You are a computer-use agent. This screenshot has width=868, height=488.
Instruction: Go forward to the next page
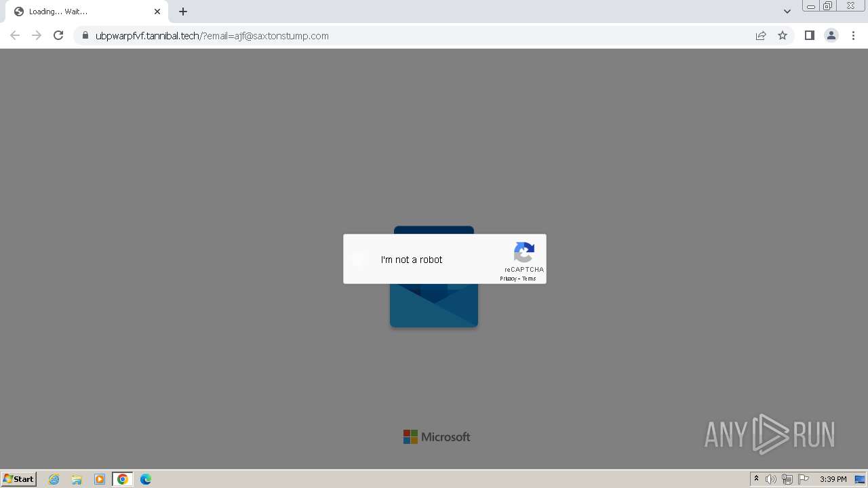37,35
